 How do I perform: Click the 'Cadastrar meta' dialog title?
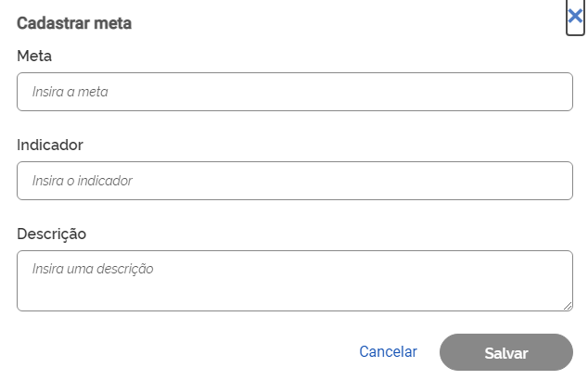74,23
